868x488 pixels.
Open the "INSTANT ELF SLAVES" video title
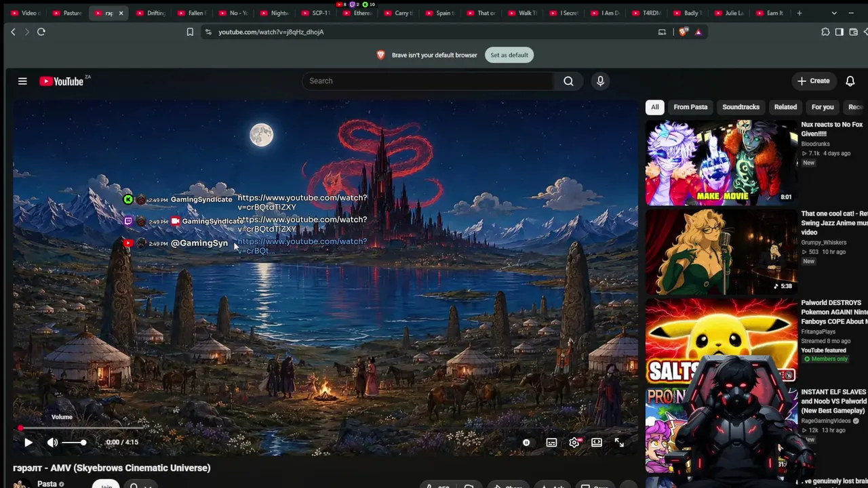[x=834, y=401]
